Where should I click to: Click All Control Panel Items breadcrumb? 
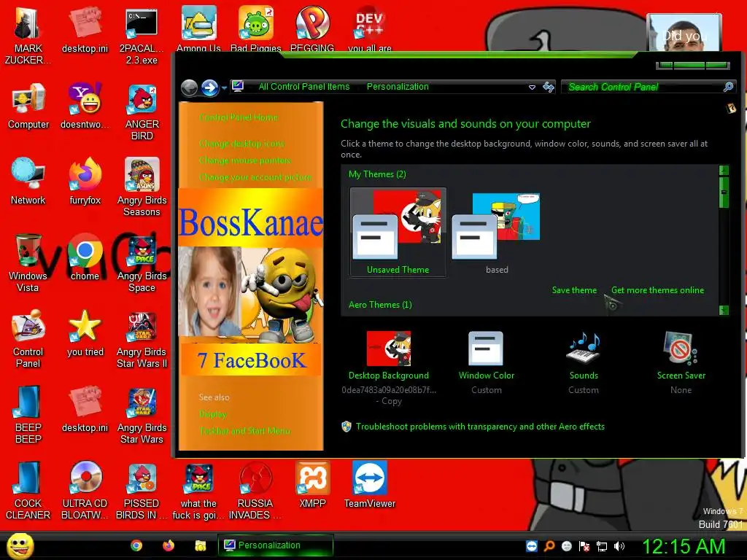[x=304, y=87]
